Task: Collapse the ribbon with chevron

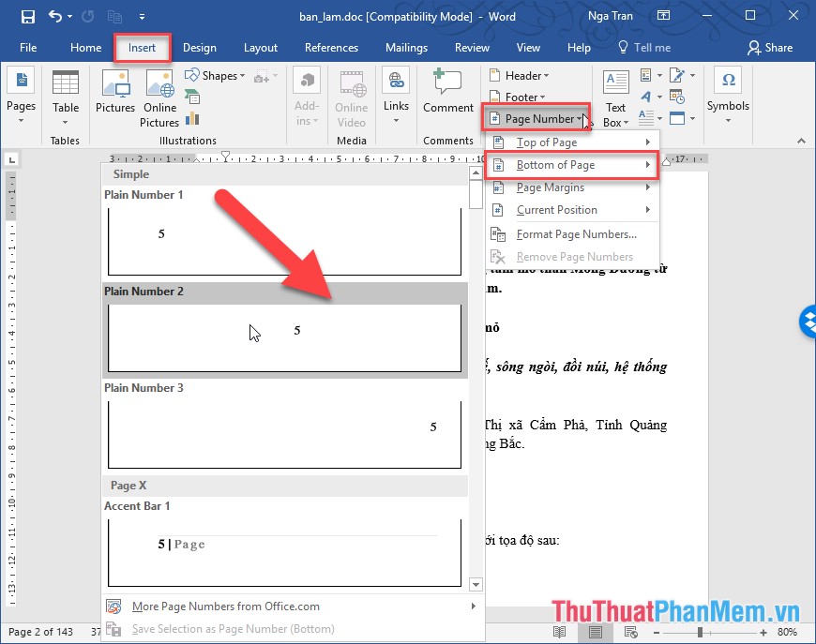Action: (801, 141)
